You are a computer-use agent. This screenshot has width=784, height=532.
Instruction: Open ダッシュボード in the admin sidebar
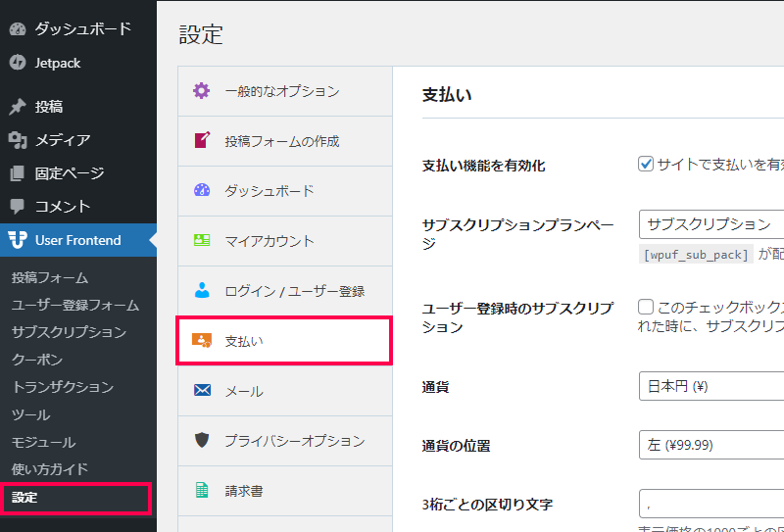pos(78,29)
